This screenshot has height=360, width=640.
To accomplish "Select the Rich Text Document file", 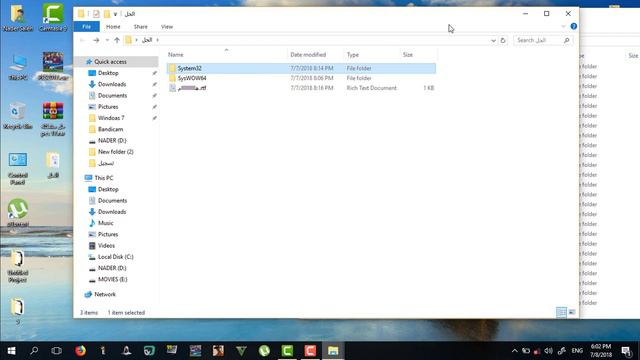I will (301, 88).
